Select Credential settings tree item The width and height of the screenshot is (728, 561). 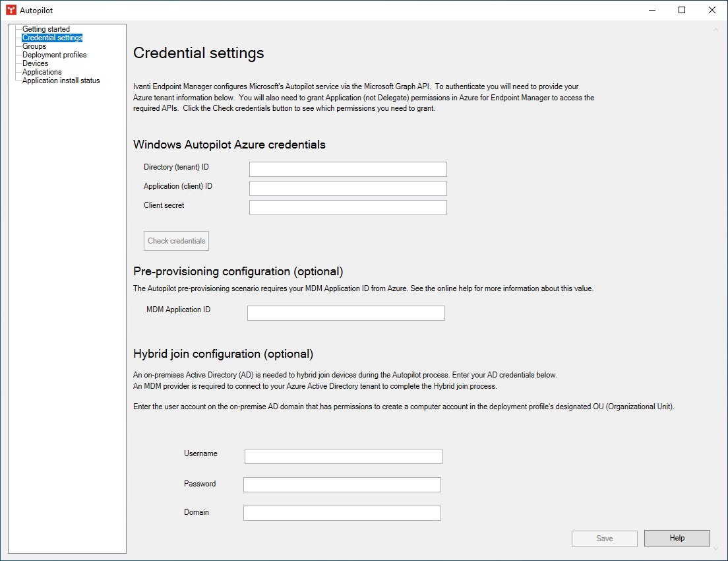pyautogui.click(x=52, y=38)
